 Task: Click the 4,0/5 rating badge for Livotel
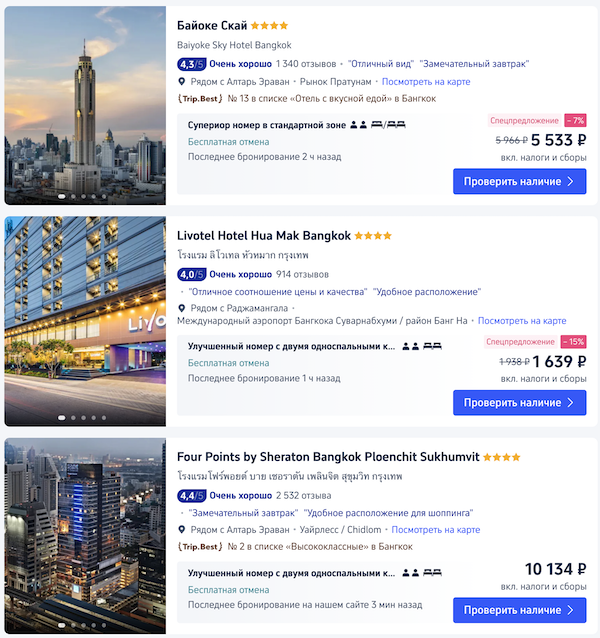(x=192, y=275)
